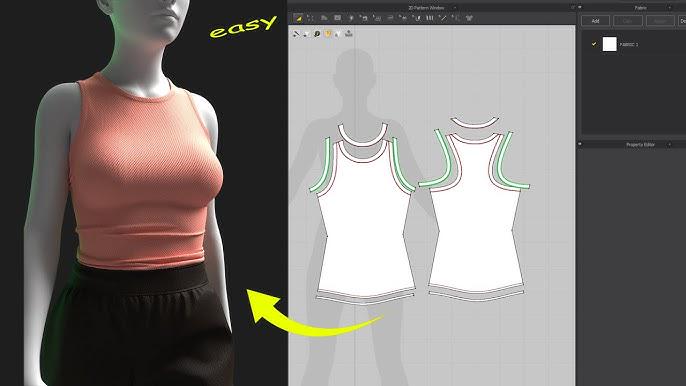Image resolution: width=686 pixels, height=386 pixels.
Task: Click the Assign button in the Fabric panel
Action: 660,21
